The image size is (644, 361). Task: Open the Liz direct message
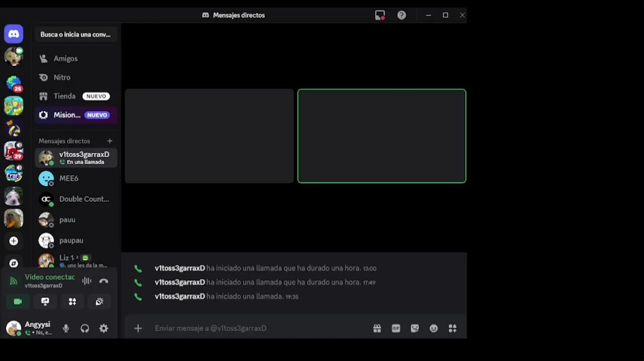[76, 261]
